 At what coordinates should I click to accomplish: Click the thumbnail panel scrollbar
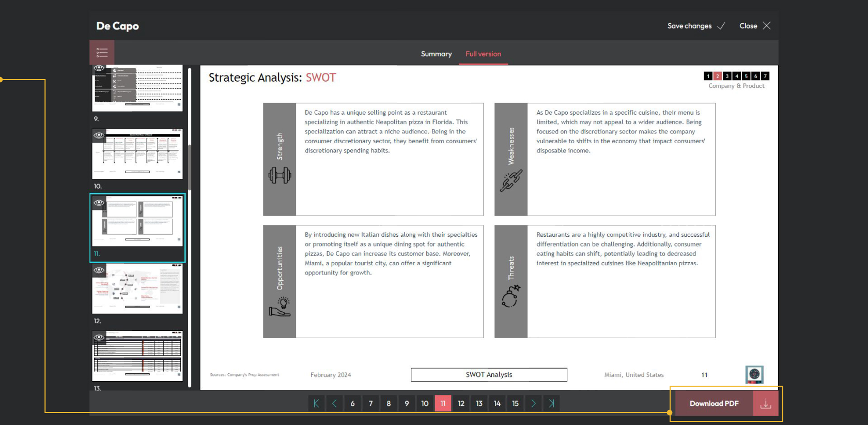coord(190,167)
